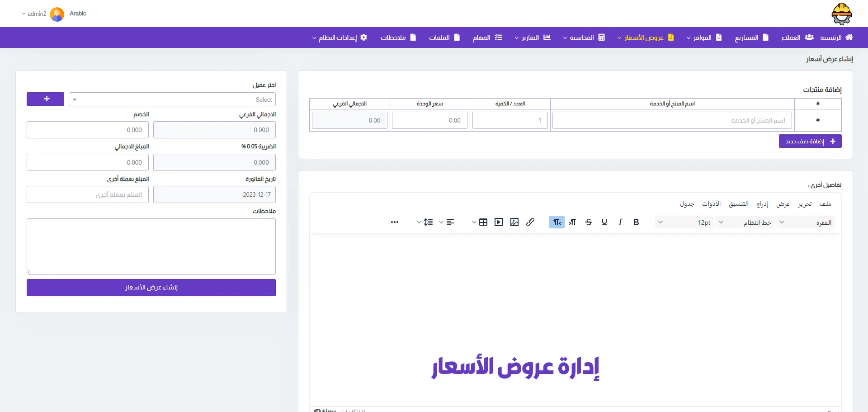Click the اسم المنتج أو الخدمة field
This screenshot has height=412, width=868.
(x=672, y=121)
